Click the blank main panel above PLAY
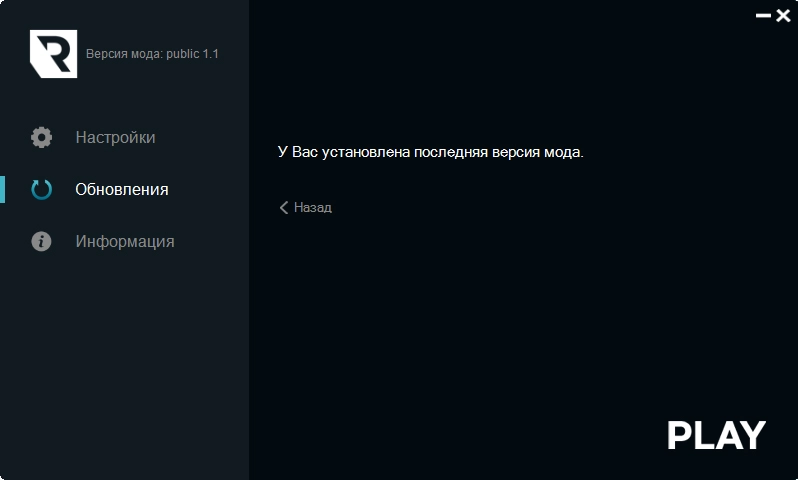Viewport: 798px width, 480px height. pyautogui.click(x=520, y=320)
